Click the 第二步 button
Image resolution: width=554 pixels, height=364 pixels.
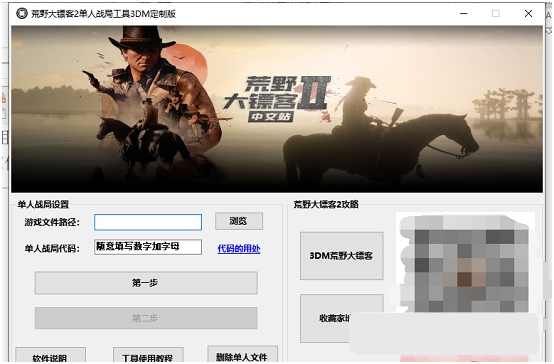click(x=146, y=318)
